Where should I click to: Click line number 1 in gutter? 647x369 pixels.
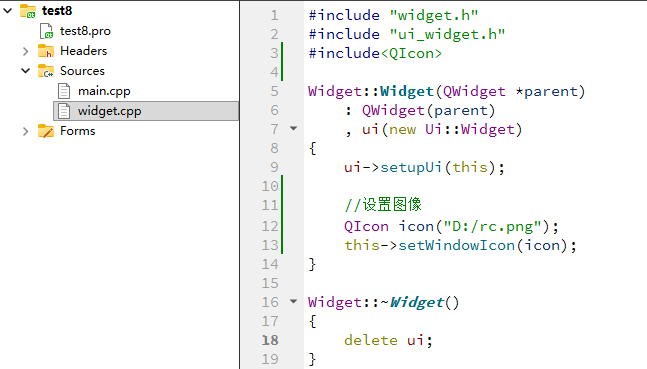(274, 15)
